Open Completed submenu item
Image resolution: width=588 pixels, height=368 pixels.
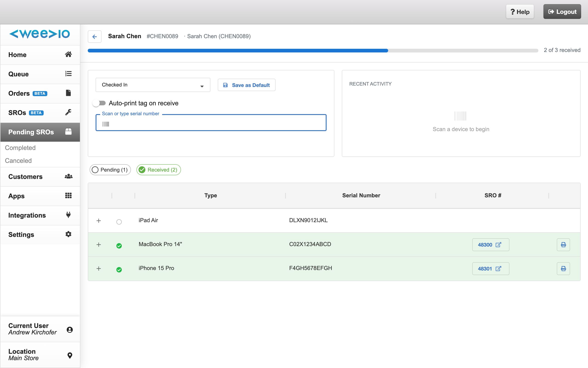[x=20, y=148]
